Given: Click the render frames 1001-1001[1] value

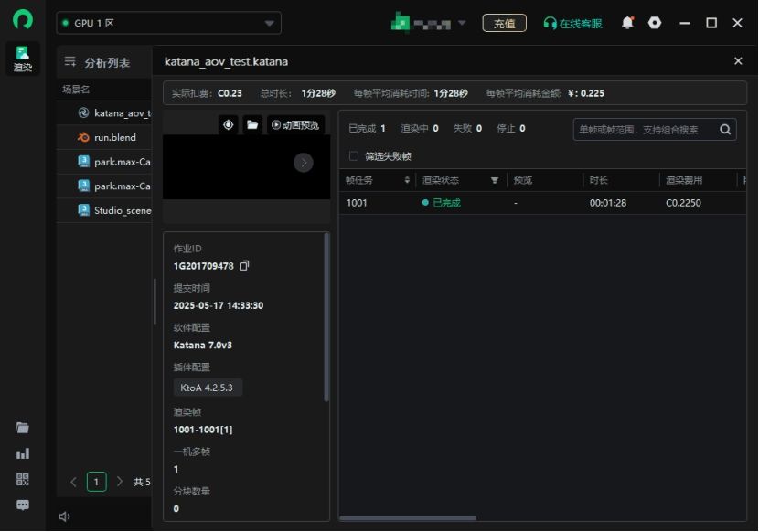Looking at the screenshot, I should (203, 430).
